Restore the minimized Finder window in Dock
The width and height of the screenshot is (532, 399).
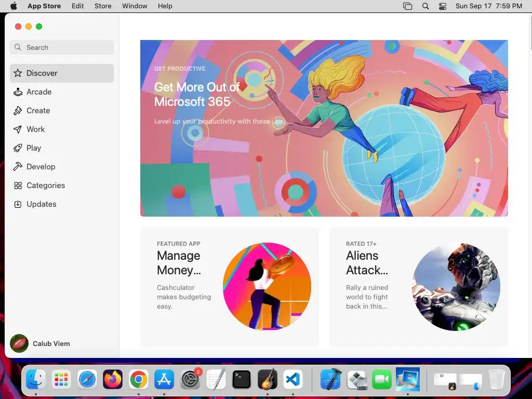[470, 381]
